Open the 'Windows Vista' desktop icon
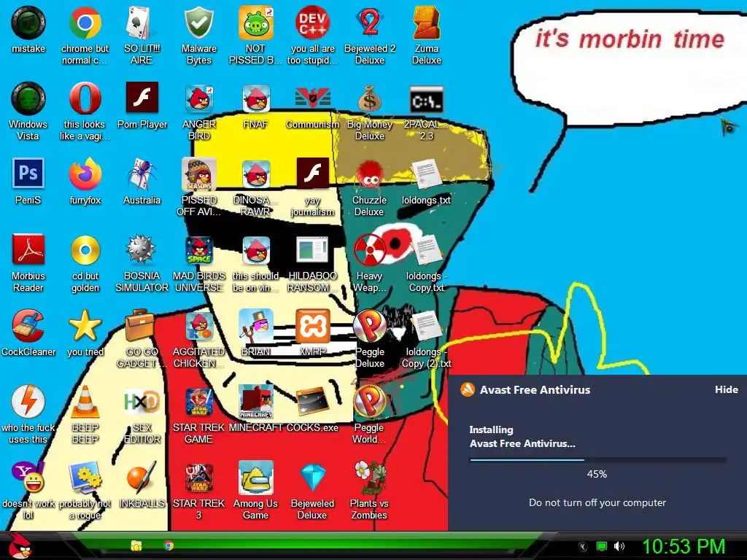Screen dimensions: 747x560 [28, 98]
